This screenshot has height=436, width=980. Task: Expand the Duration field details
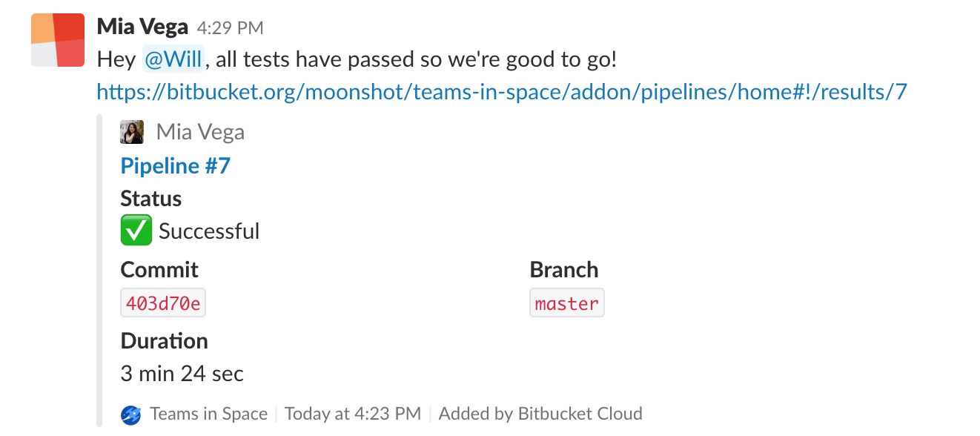pos(164,341)
